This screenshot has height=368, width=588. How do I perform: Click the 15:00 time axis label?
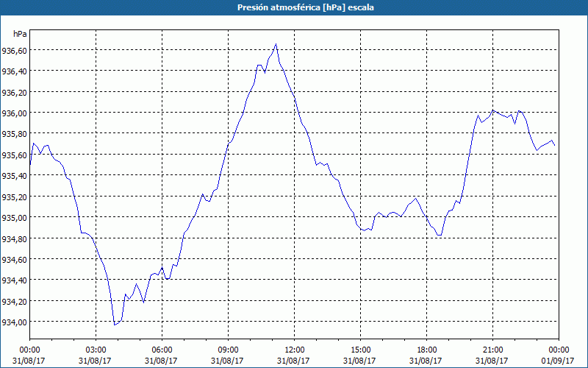pos(360,350)
